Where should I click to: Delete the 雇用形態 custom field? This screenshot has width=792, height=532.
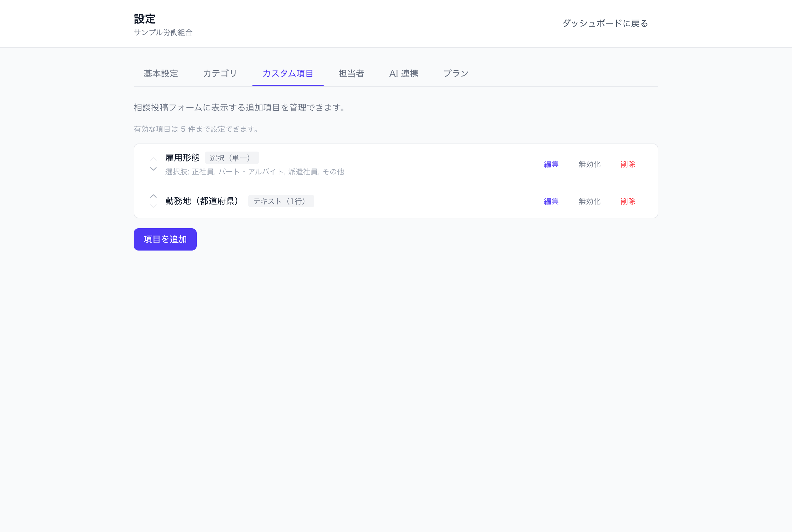628,164
